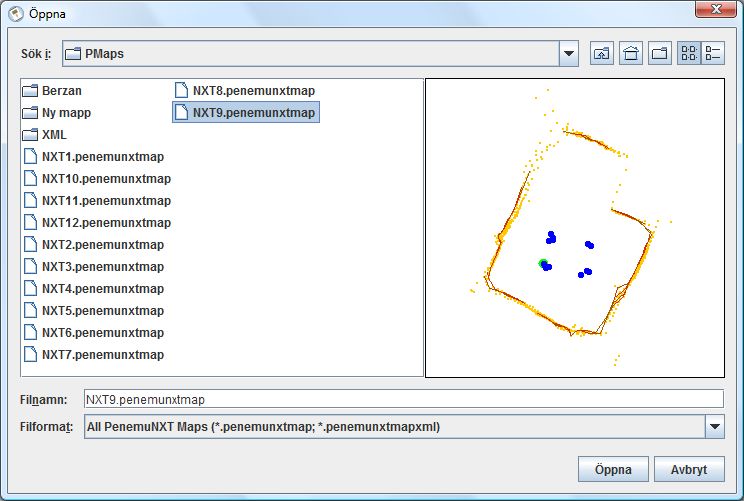
Task: Select file NXT3.penemunxtmap
Action: [x=93, y=267]
